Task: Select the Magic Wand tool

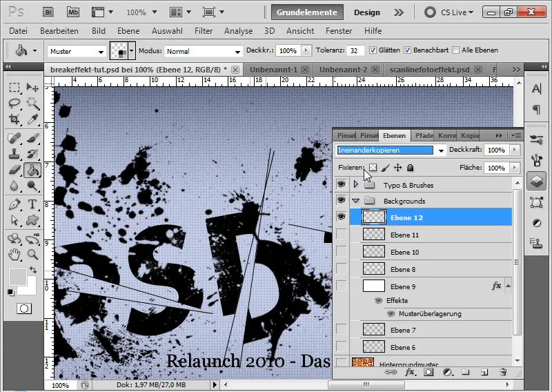Action: [32, 103]
